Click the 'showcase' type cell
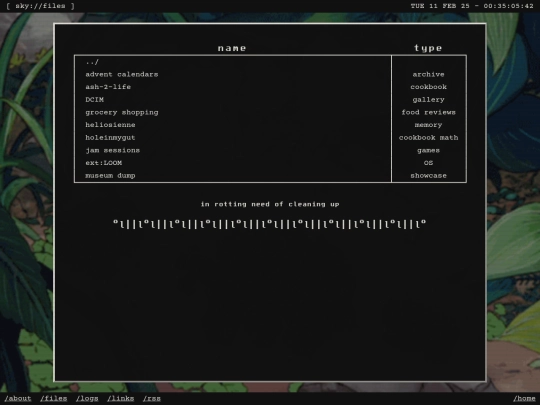The width and height of the screenshot is (540, 405). (x=428, y=175)
